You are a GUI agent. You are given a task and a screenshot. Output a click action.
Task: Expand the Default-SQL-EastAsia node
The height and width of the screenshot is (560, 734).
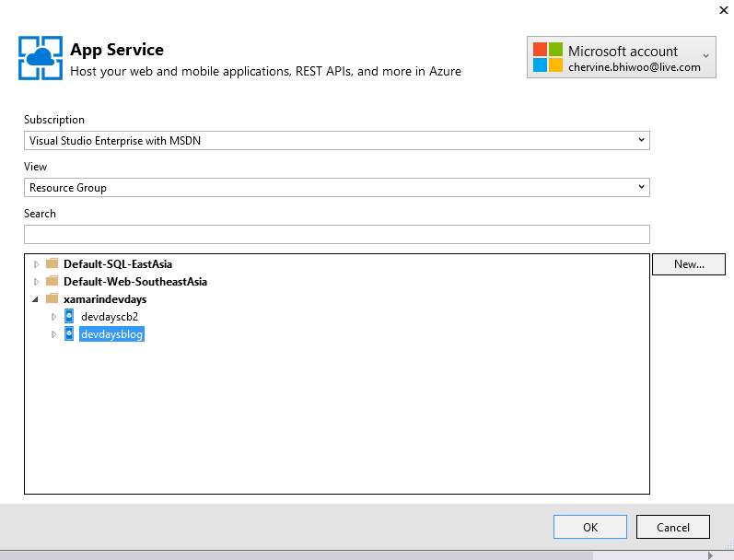36,264
